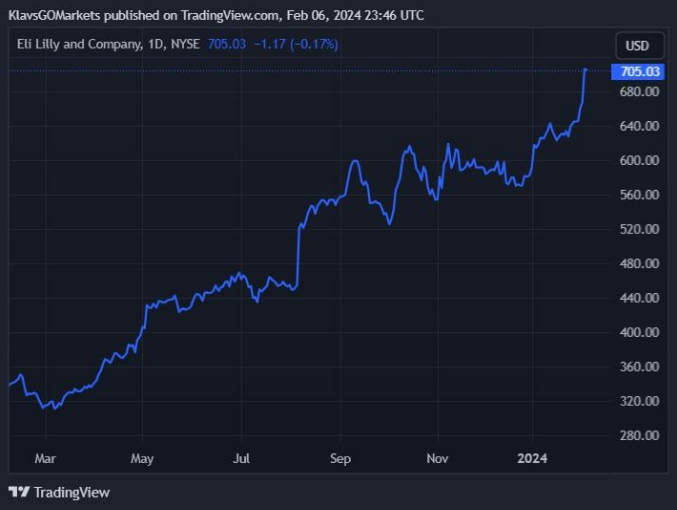
Task: Click the TradingView wordmark at bottom
Action: (x=72, y=492)
